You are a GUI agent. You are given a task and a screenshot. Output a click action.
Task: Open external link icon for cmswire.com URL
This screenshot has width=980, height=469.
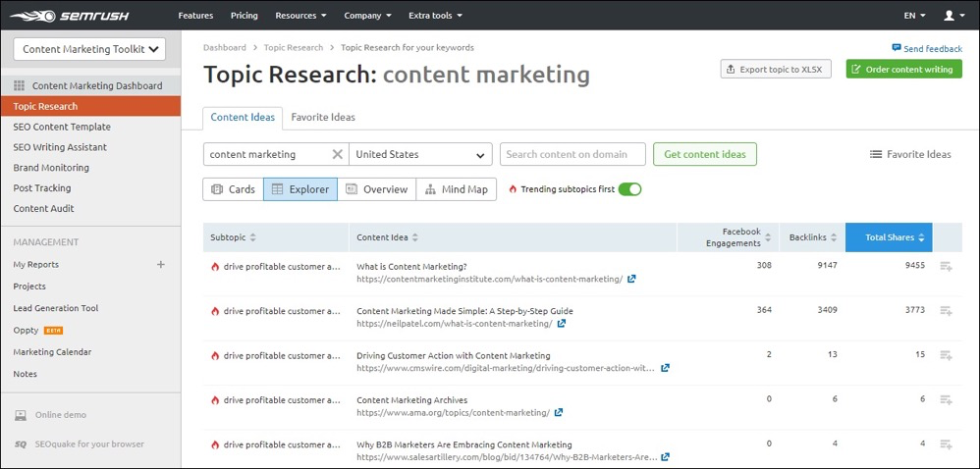[x=666, y=368]
